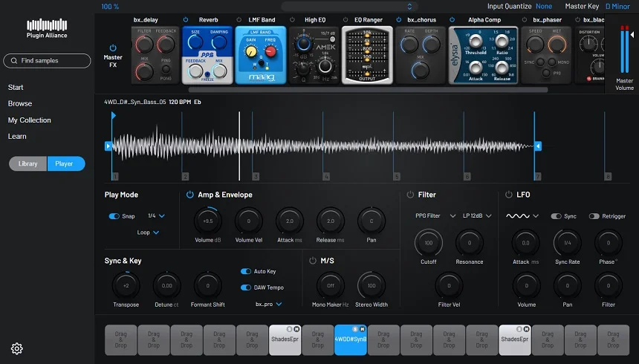
Task: Switch to the Player tab
Action: tap(66, 164)
